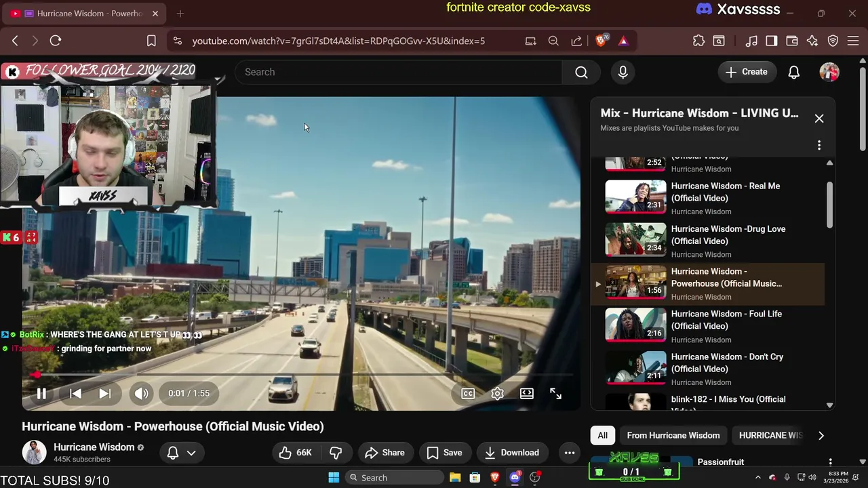This screenshot has height=488, width=868.
Task: Start voice search with microphone
Action: pyautogui.click(x=623, y=72)
